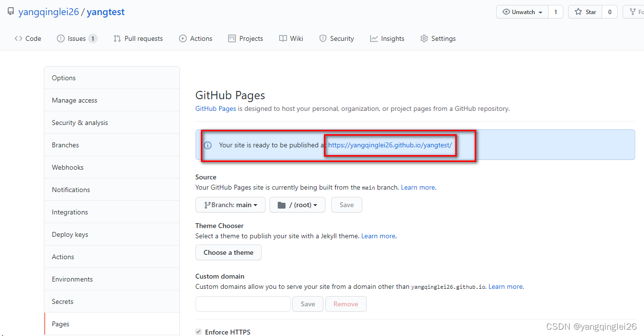Open the Code tab
This screenshot has height=336, width=644.
click(x=28, y=38)
